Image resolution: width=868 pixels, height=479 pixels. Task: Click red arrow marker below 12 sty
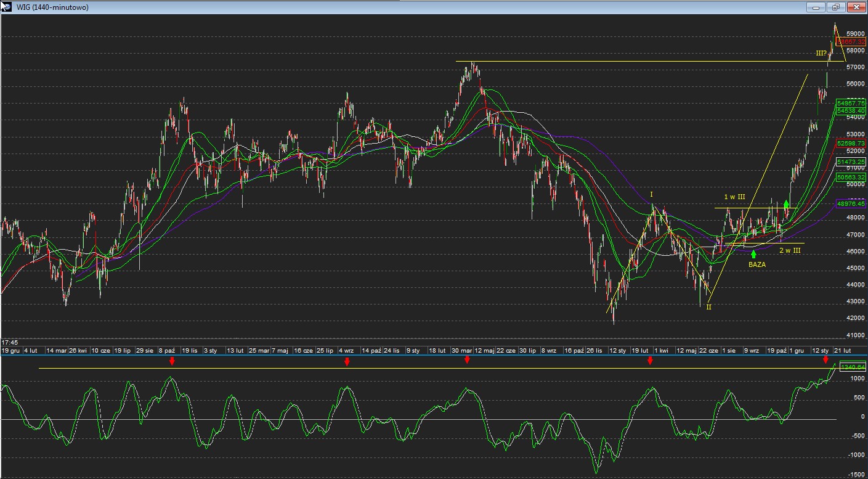[825, 359]
